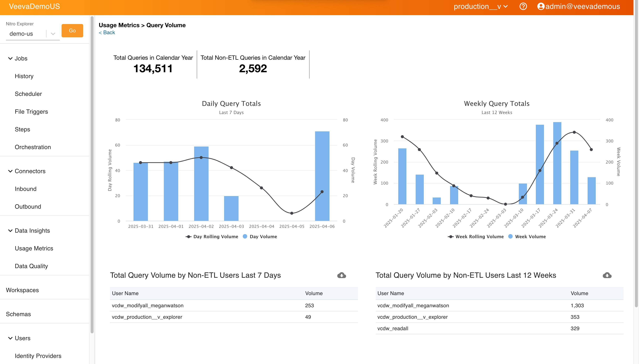Open the Usage Metrics menu item
The height and width of the screenshot is (364, 639).
point(34,249)
